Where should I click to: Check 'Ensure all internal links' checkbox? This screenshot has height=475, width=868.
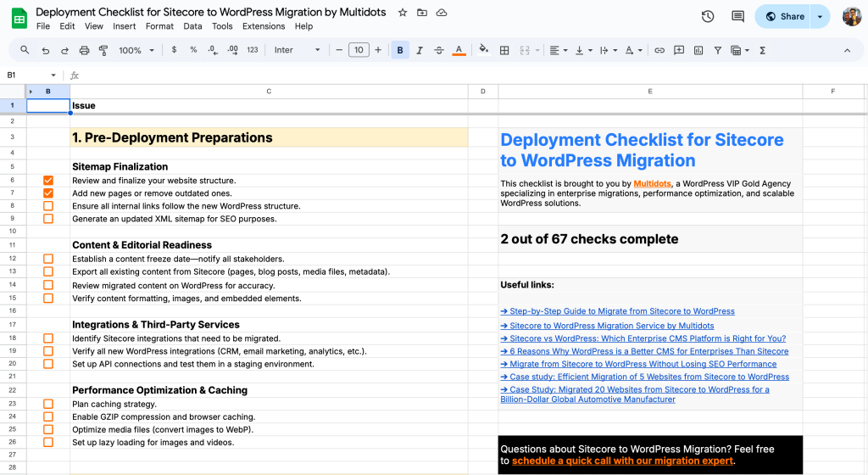(48, 206)
